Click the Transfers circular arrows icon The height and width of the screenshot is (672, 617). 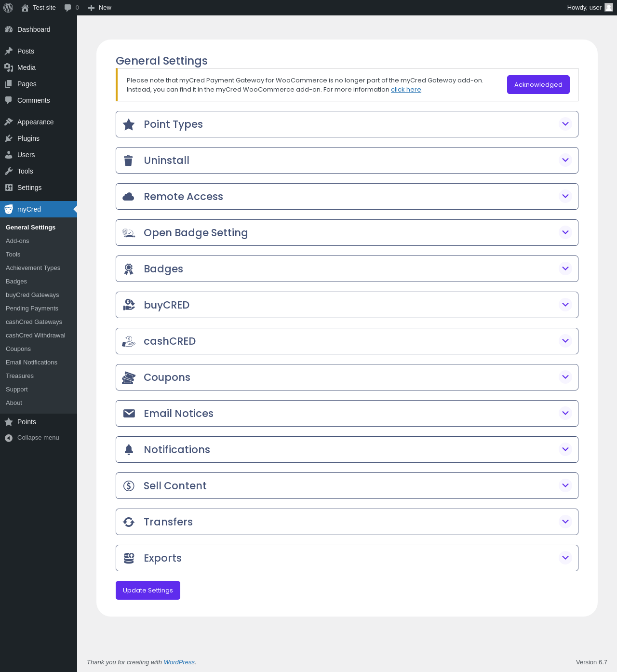point(129,522)
